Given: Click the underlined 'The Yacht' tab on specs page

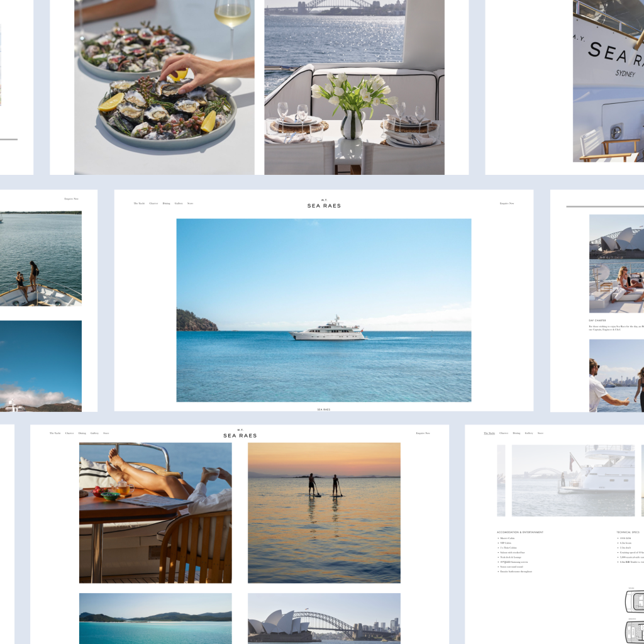Looking at the screenshot, I should tap(489, 433).
